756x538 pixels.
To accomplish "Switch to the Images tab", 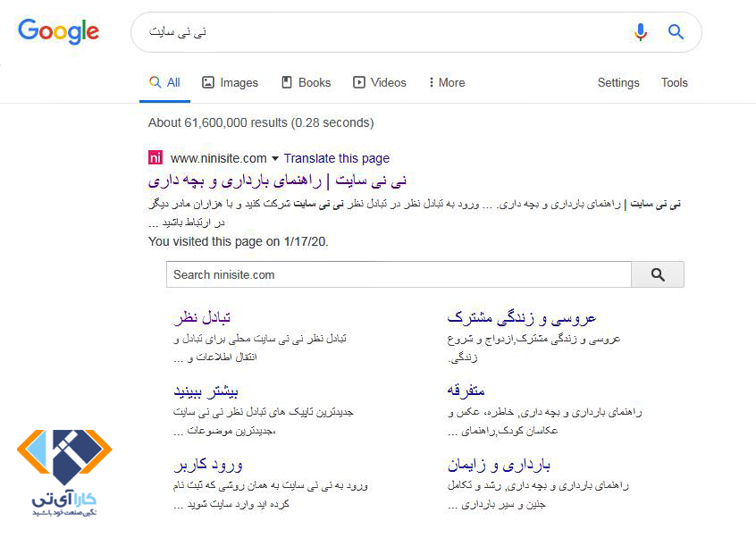I will coord(230,82).
